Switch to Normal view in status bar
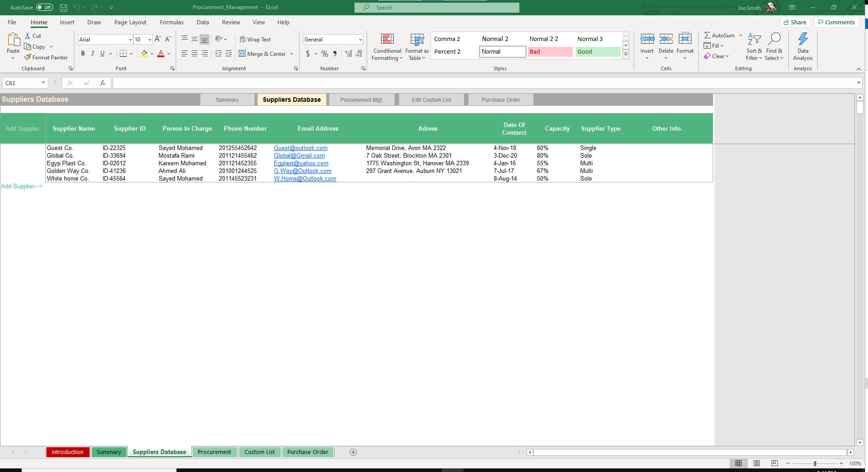 pos(739,463)
